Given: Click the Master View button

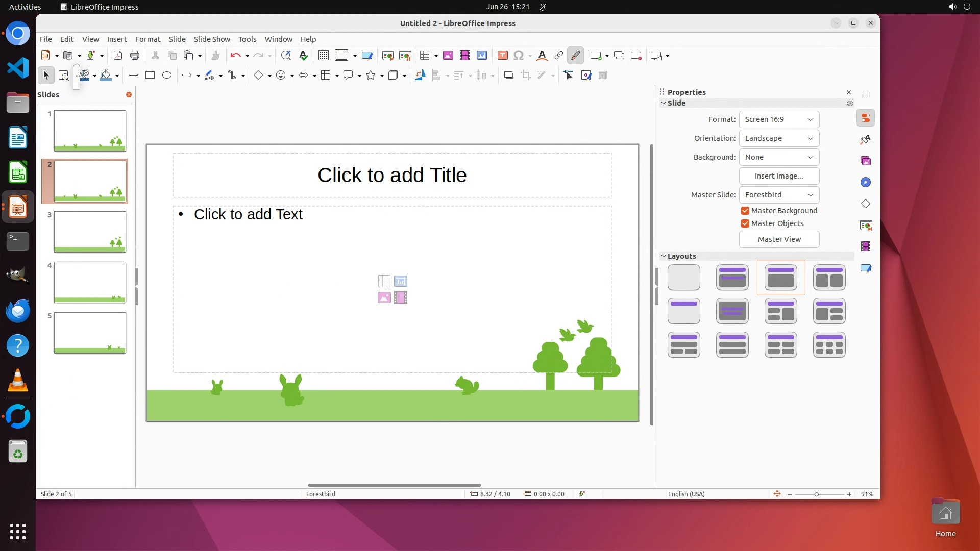Looking at the screenshot, I should pyautogui.click(x=779, y=239).
